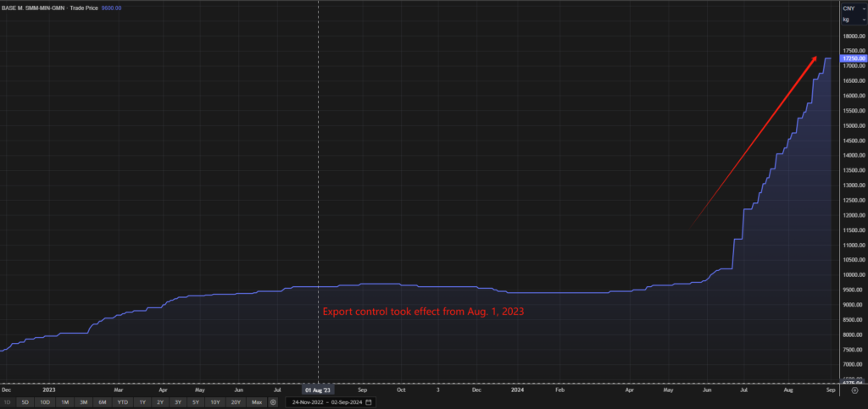Click the 17250.00 current price label
868x409 pixels.
point(852,58)
